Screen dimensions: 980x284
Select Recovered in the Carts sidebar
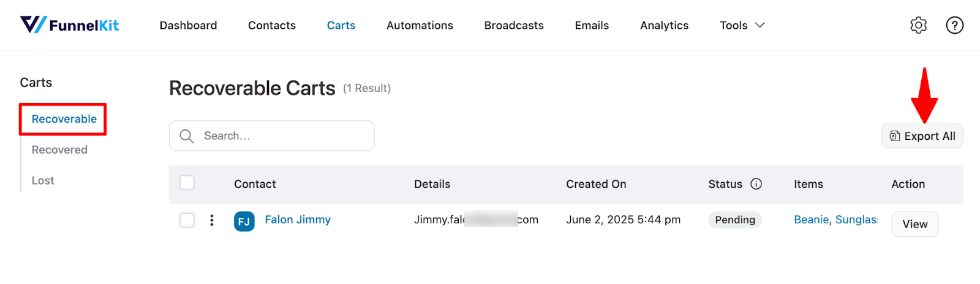click(x=59, y=150)
